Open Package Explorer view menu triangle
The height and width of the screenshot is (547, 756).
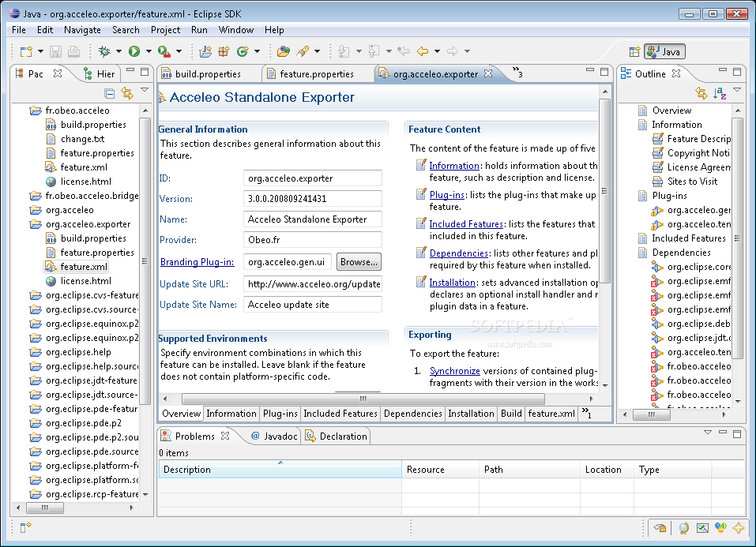pyautogui.click(x=145, y=90)
